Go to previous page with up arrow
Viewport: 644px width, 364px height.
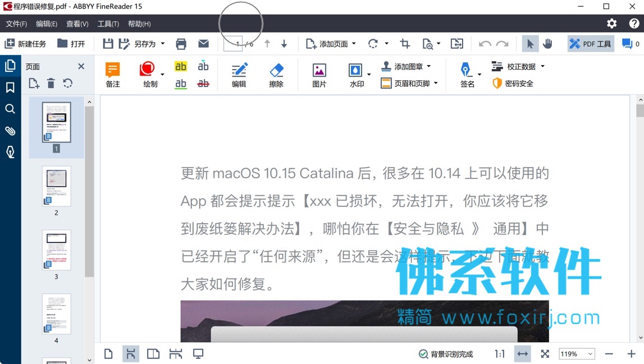pyautogui.click(x=267, y=44)
